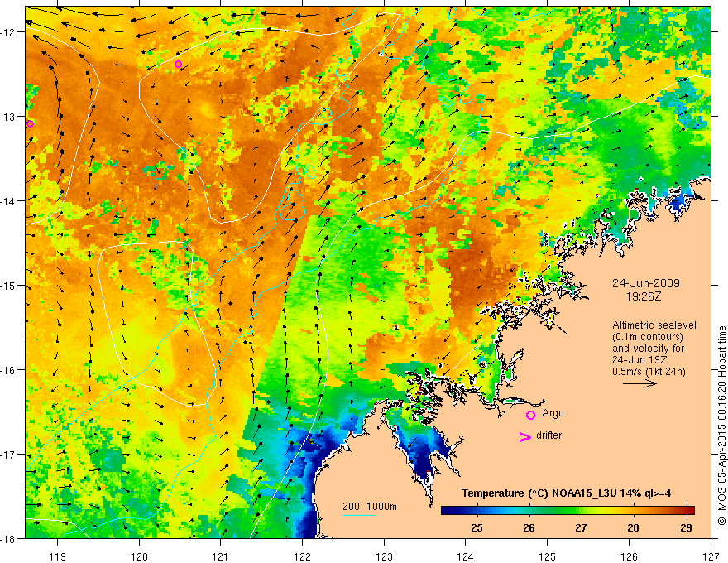Click the "Argo" legend label
Screen dimensions: 728x563
[553, 413]
